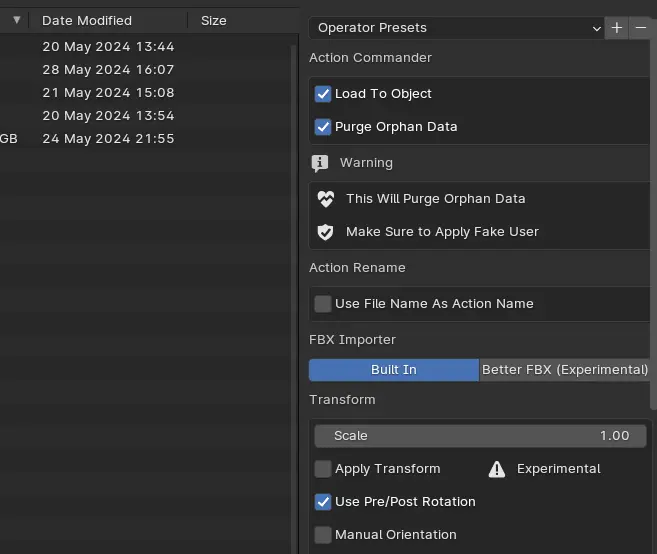
Task: Uncheck Purge Orphan Data option
Action: coord(323,127)
